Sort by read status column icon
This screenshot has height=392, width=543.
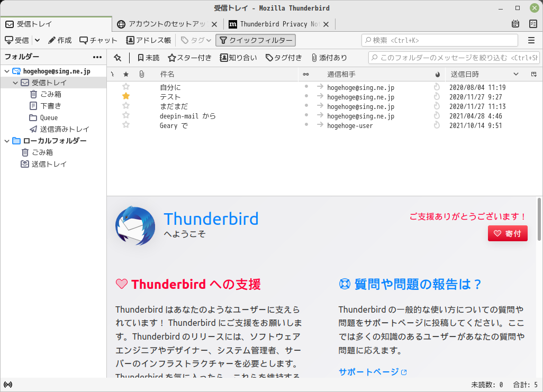click(306, 74)
